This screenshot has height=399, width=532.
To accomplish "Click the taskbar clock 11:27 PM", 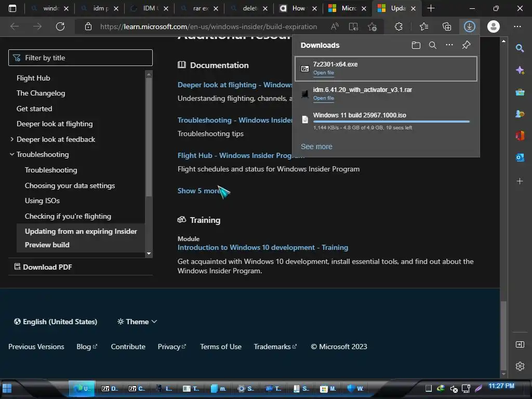I will [501, 386].
